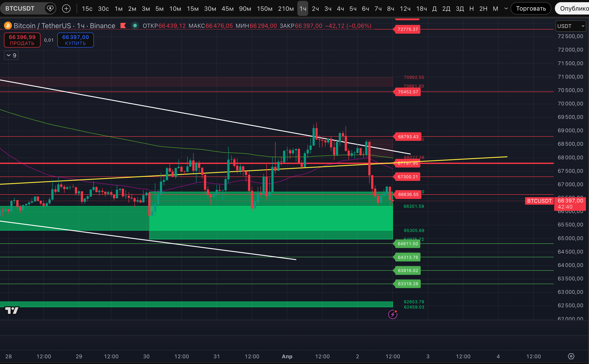Image resolution: width=589 pixels, height=364 pixels.
Task: Click the TradingView logo on the chart
Action: 12,310
